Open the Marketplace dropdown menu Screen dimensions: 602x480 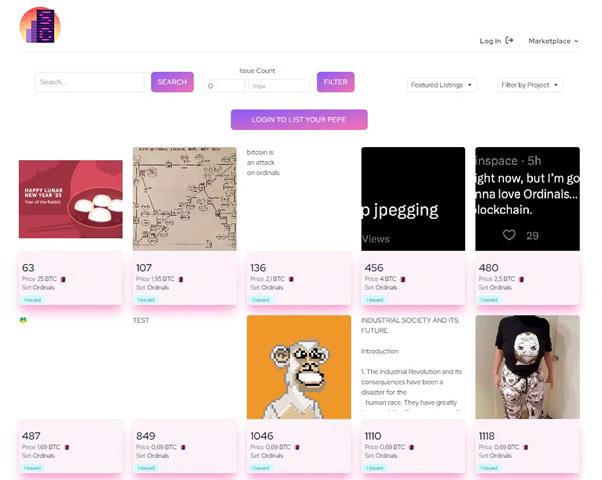pyautogui.click(x=553, y=41)
